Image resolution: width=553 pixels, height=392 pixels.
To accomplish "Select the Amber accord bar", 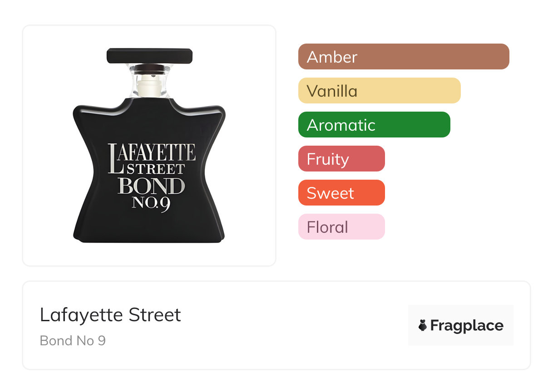I will click(x=404, y=57).
